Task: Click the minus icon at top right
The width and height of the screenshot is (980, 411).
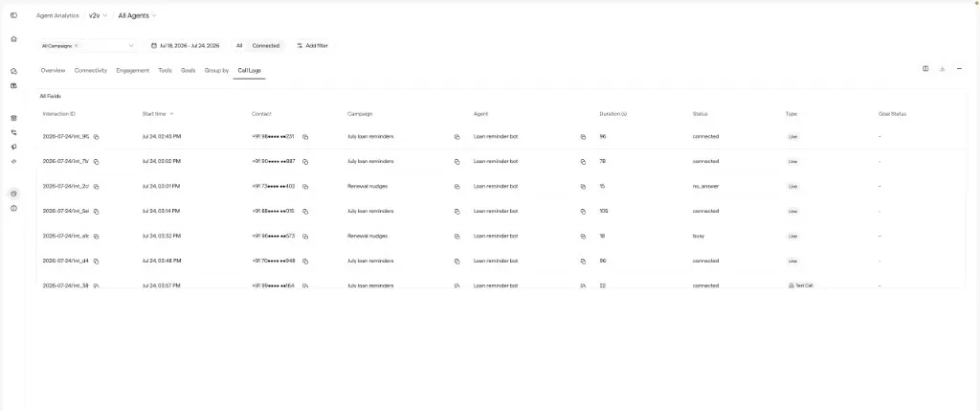Action: click(959, 69)
